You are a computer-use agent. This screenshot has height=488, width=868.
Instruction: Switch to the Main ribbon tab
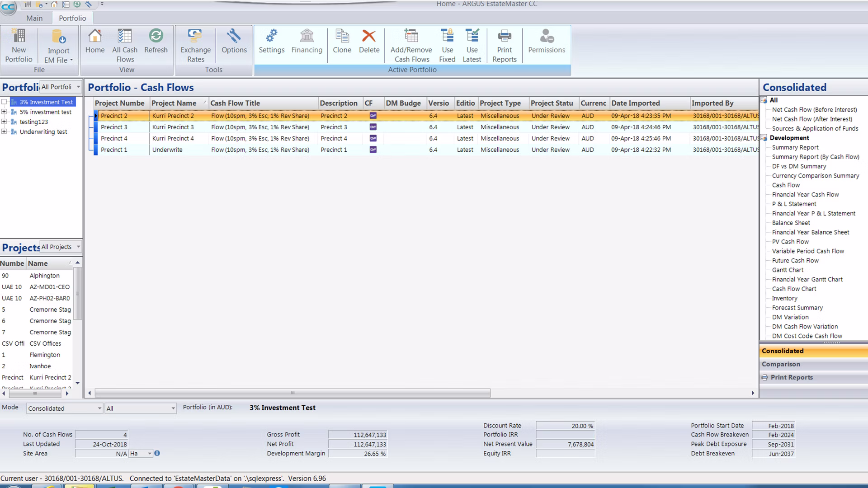coord(34,18)
